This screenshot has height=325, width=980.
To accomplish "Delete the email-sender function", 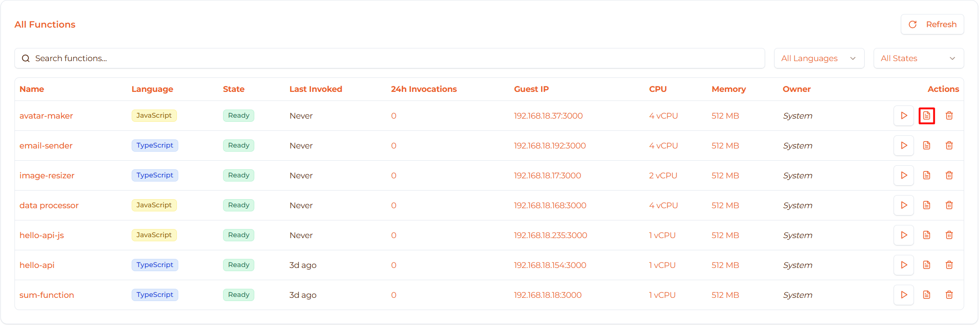I will (949, 145).
